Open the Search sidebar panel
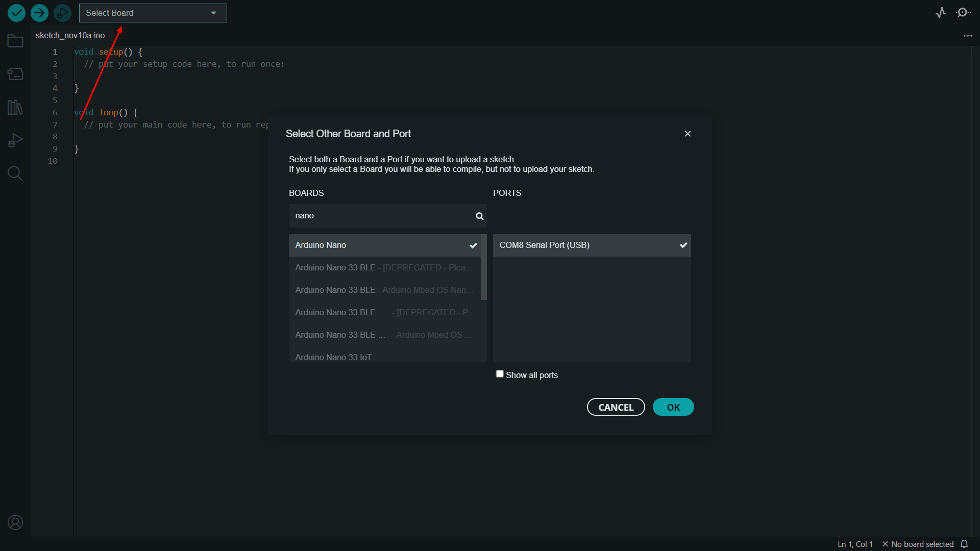Image resolution: width=980 pixels, height=551 pixels. (15, 173)
